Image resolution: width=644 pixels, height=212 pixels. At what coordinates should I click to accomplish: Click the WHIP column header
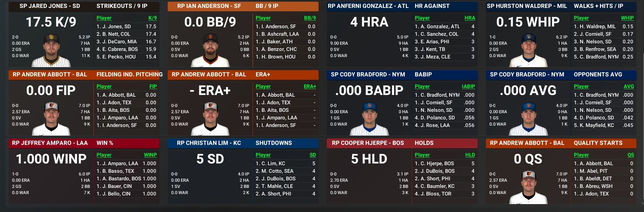click(x=627, y=18)
